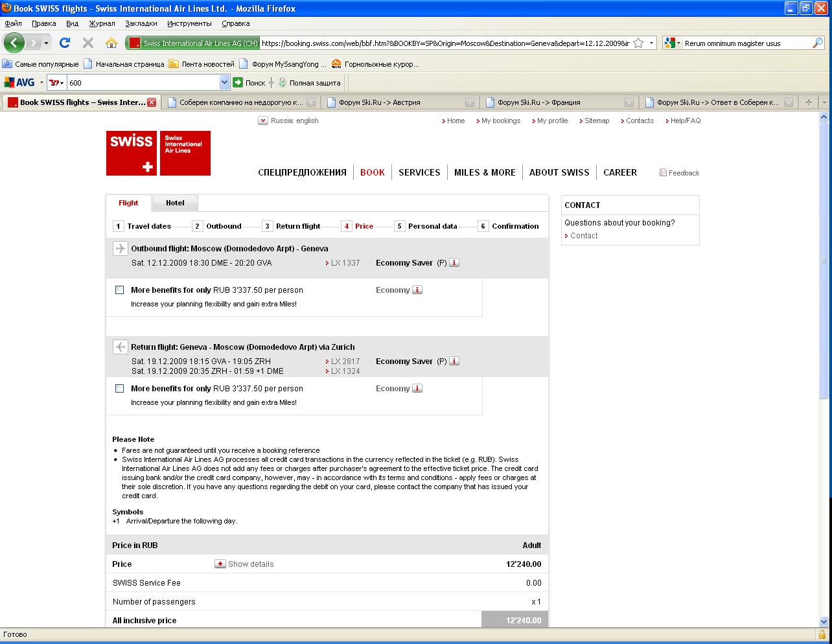This screenshot has height=644, width=832.
Task: Go to step 1 Travel dates
Action: (x=143, y=226)
